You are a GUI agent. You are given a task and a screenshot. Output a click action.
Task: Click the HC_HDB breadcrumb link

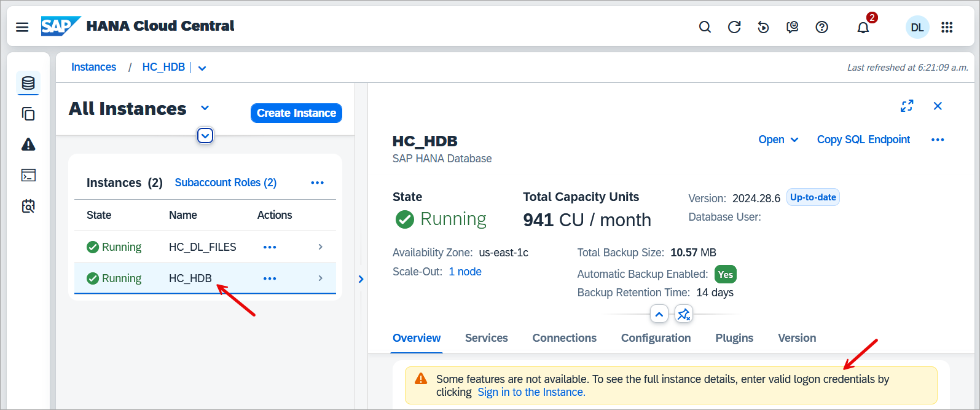click(x=163, y=67)
